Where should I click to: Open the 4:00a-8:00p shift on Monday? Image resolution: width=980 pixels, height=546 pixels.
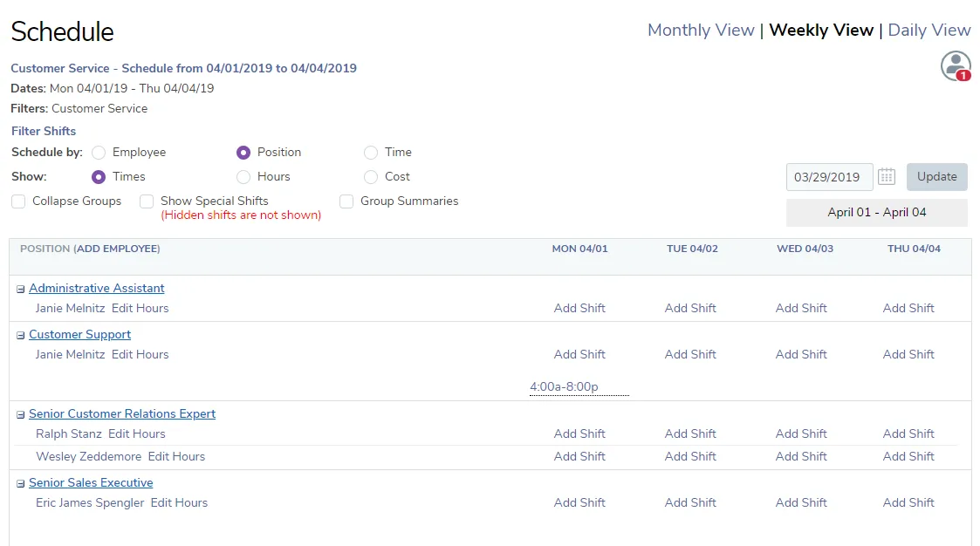[564, 386]
